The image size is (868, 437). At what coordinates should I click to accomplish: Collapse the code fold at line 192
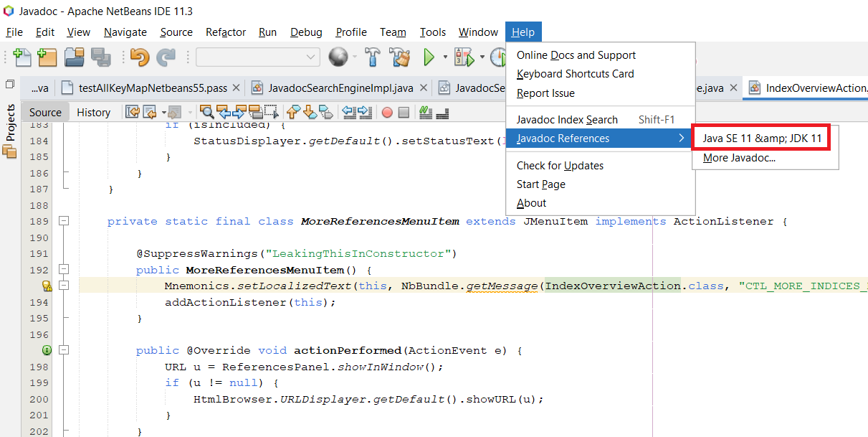pos(64,270)
